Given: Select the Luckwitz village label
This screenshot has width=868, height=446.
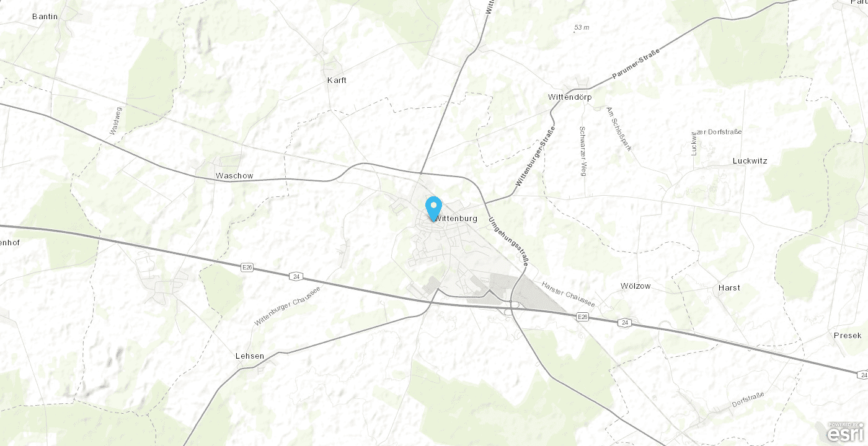Looking at the screenshot, I should (x=750, y=160).
